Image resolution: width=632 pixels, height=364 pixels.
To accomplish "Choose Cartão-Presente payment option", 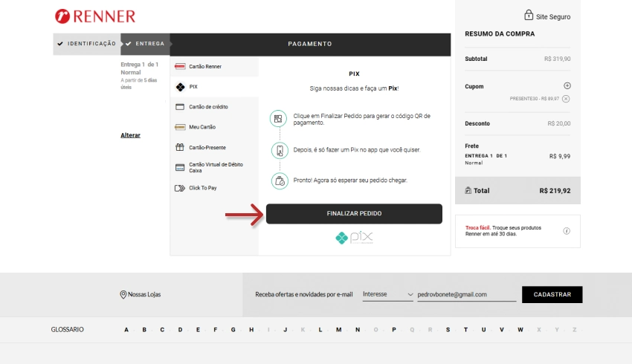I will pos(214,147).
